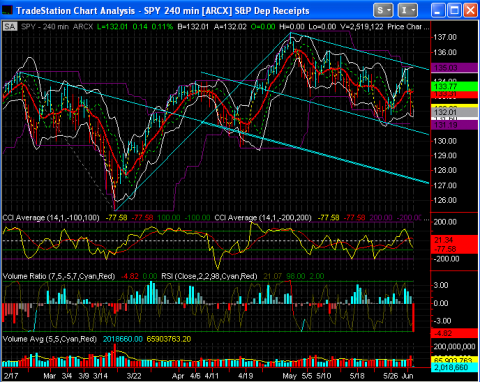Click the 127.00 price axis label
The image size is (480, 382).
click(445, 185)
